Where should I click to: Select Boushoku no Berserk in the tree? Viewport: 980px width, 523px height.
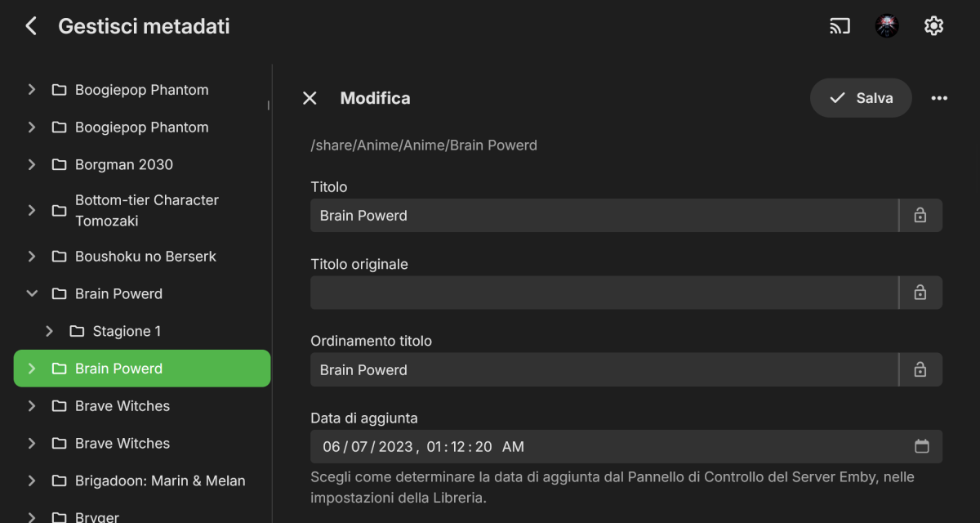click(145, 257)
